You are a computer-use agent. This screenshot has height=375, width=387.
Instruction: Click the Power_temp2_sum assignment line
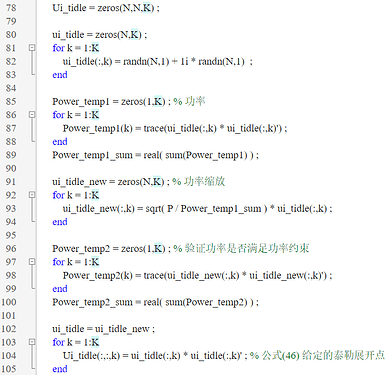click(x=155, y=302)
